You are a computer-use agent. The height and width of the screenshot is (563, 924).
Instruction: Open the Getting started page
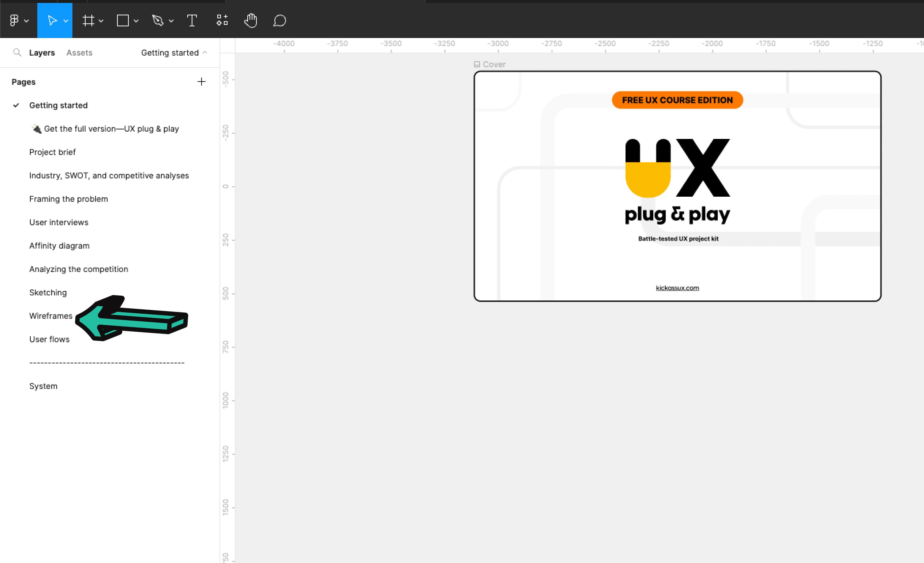tap(59, 105)
